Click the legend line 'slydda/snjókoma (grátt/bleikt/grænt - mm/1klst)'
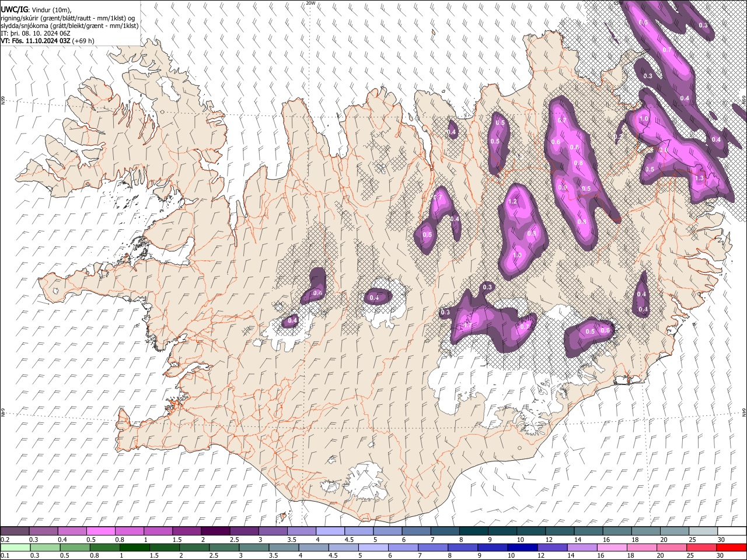 click(69, 26)
